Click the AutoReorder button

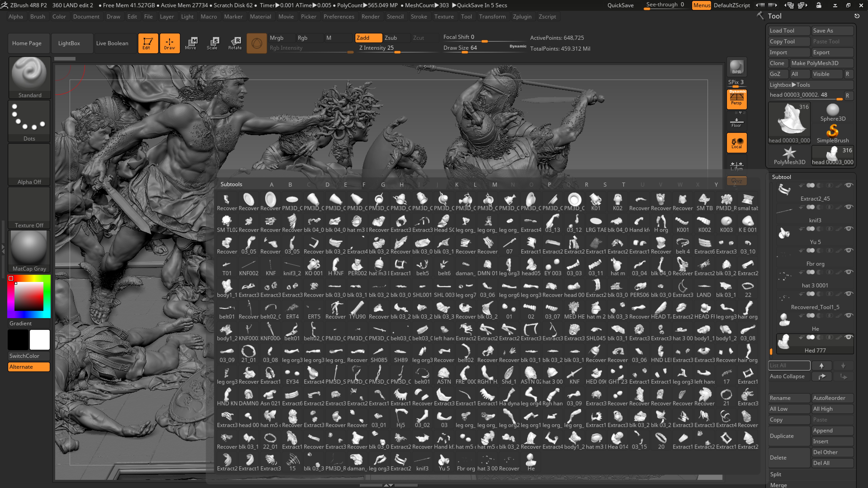point(832,398)
